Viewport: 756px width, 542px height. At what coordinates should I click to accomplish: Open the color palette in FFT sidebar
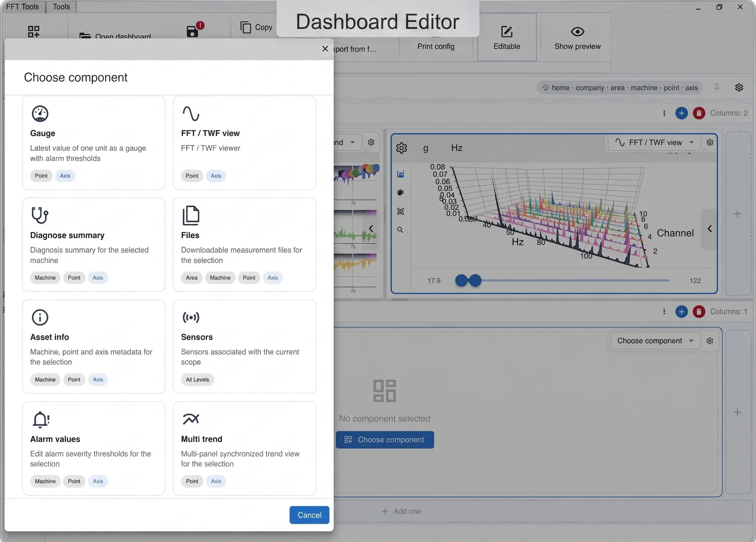point(400,192)
